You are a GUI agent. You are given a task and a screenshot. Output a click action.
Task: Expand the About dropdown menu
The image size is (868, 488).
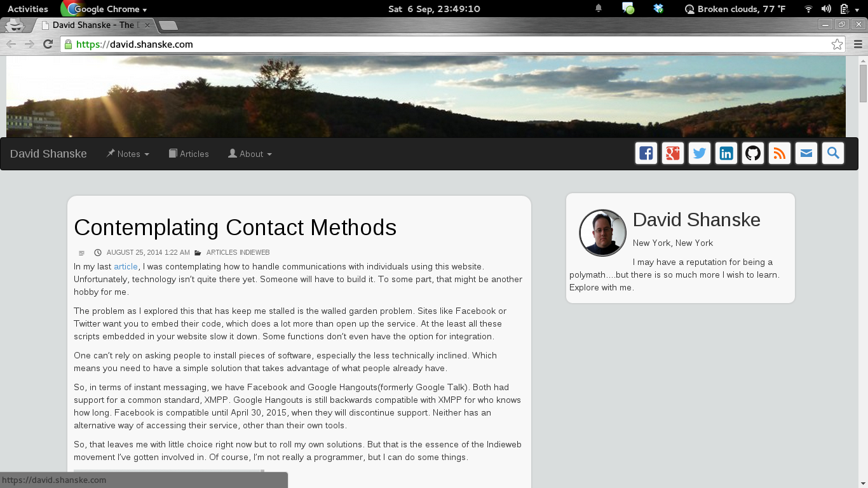[x=250, y=154]
